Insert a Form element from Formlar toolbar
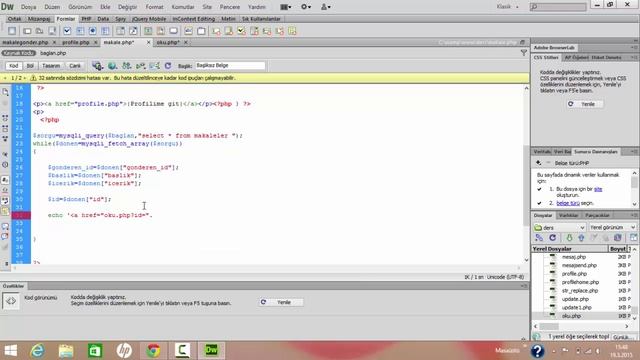 pos(12,31)
